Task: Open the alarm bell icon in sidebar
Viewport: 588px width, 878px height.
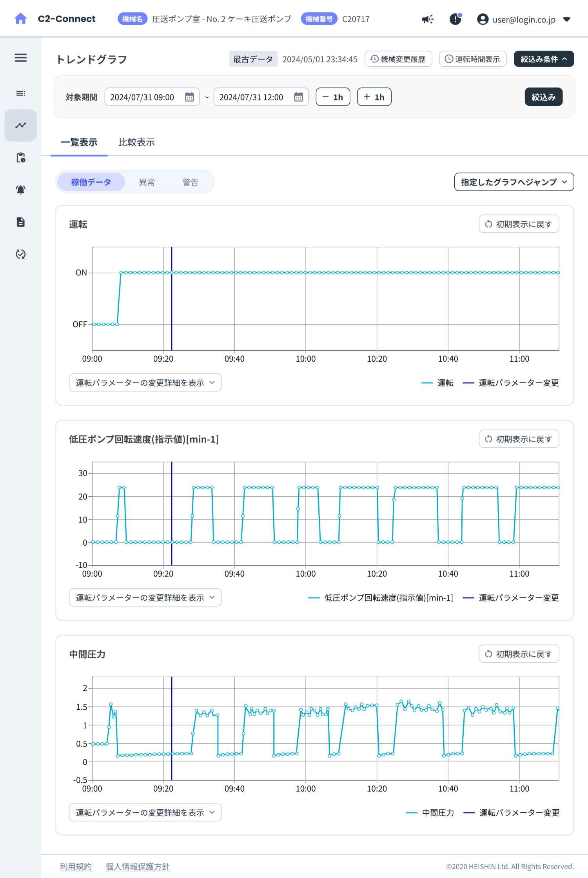Action: (20, 189)
